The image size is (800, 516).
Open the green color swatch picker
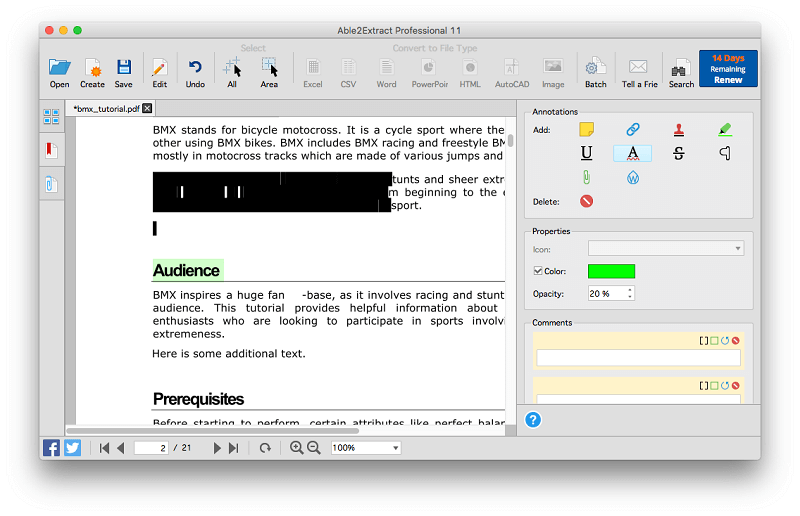[611, 272]
